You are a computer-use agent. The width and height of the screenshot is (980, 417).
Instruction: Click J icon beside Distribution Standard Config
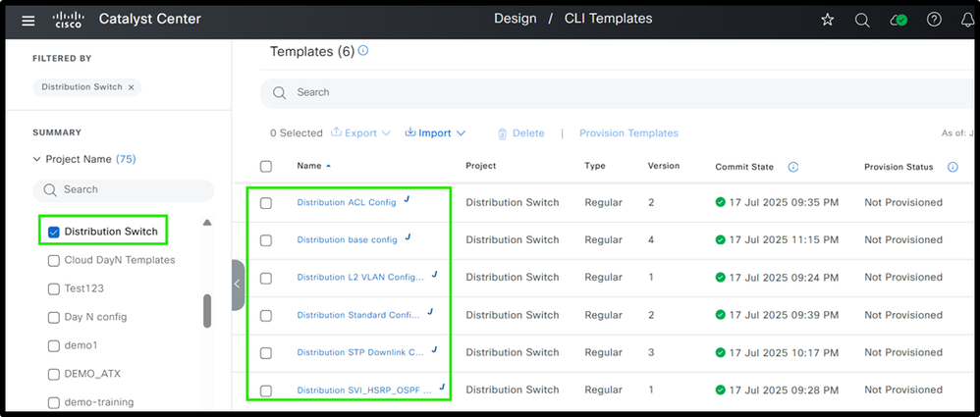click(x=430, y=312)
